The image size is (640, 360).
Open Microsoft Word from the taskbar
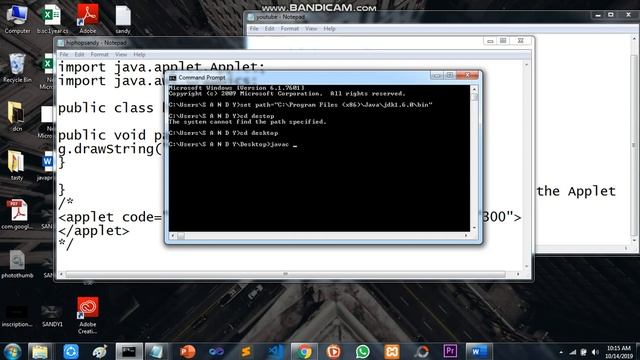click(478, 351)
